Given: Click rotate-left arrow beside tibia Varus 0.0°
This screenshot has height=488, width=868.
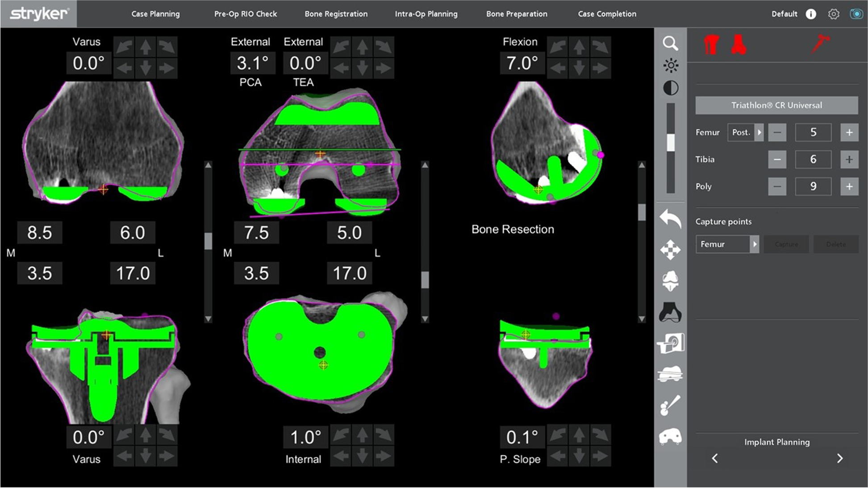Looking at the screenshot, I should point(124,435).
